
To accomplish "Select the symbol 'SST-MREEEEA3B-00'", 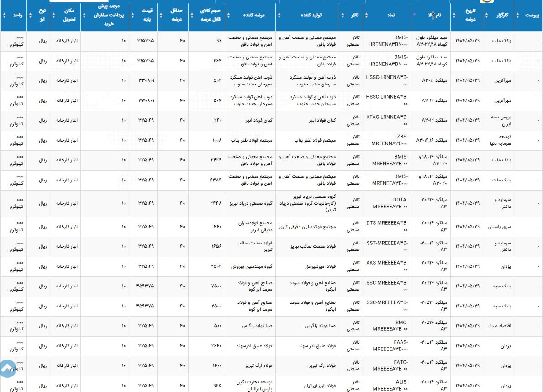I will (387, 246).
